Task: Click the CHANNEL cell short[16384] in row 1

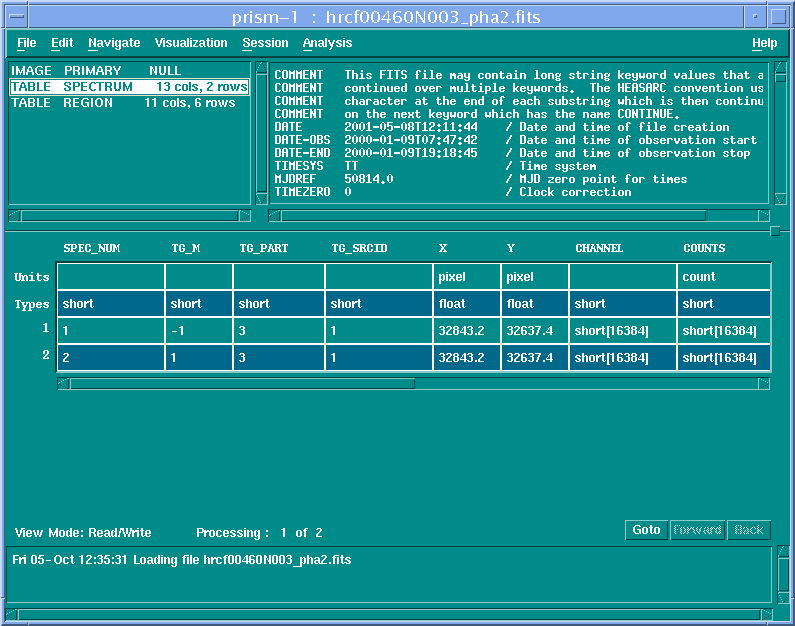Action: point(623,331)
